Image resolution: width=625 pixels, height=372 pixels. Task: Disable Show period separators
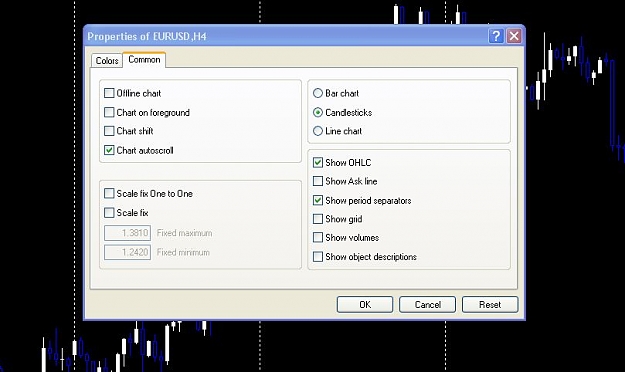(x=318, y=200)
